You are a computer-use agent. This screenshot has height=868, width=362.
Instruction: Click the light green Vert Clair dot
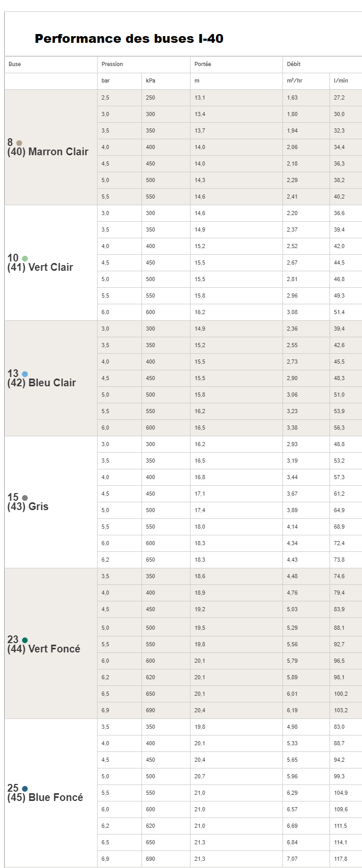coord(25,258)
